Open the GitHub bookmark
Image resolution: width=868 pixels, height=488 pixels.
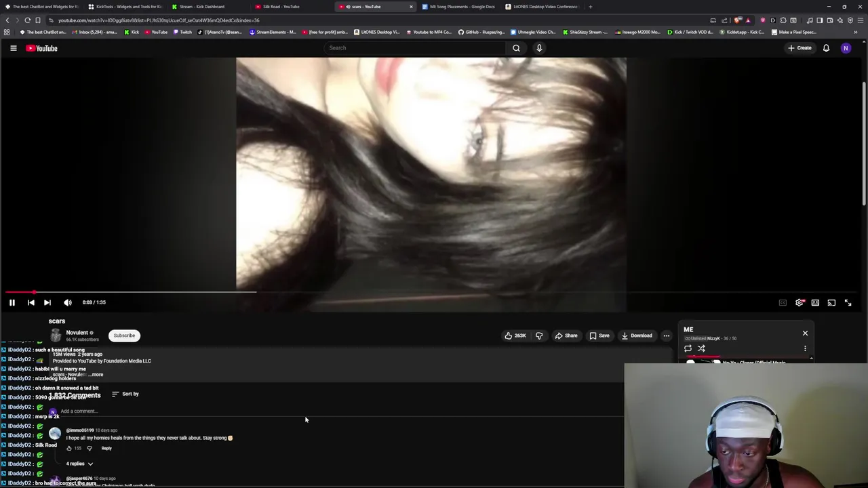pyautogui.click(x=481, y=32)
